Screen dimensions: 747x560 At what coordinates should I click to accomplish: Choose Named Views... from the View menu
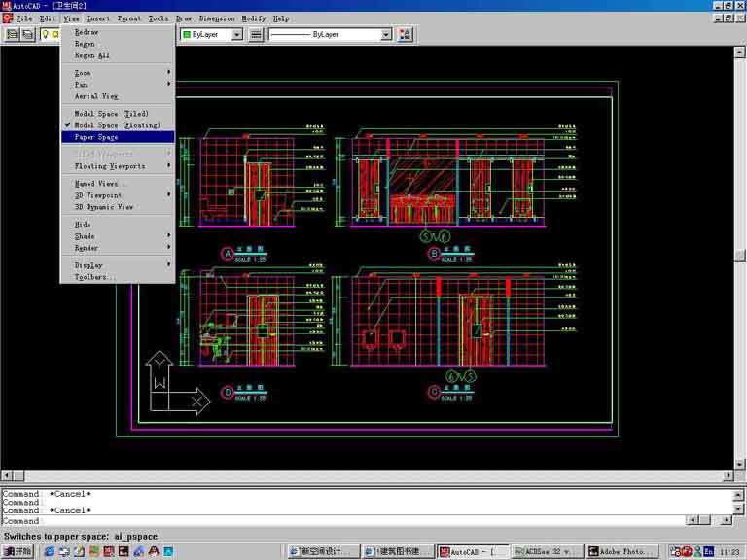[101, 184]
